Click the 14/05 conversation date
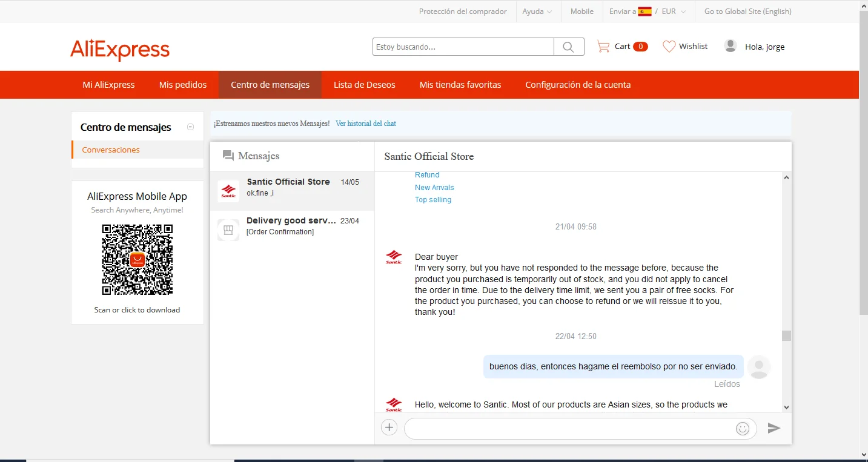The width and height of the screenshot is (868, 462). [350, 182]
